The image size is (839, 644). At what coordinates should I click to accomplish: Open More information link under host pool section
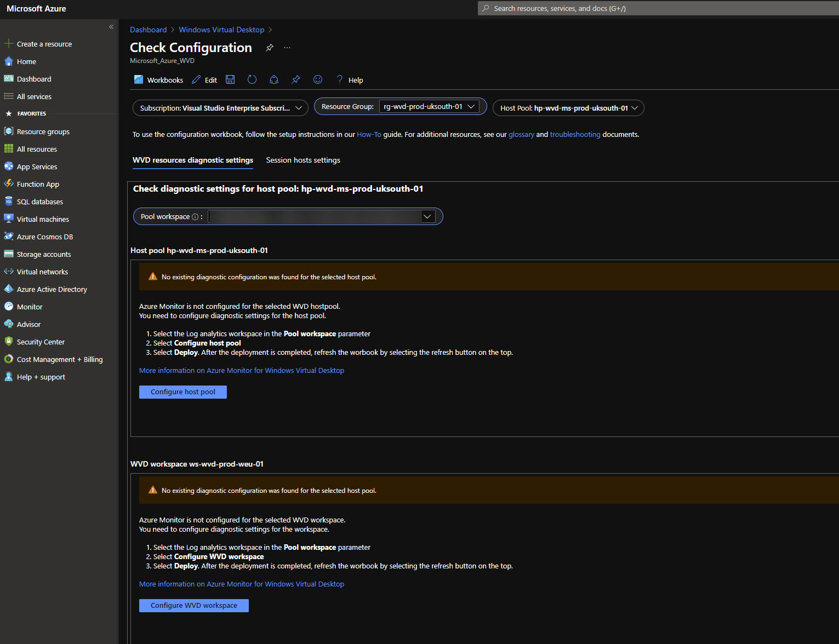click(242, 370)
